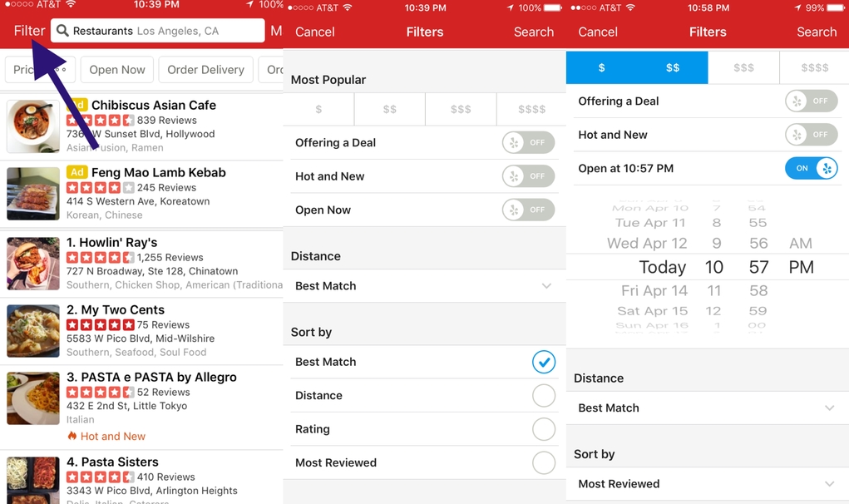Click battery icon in middle screen status bar

(553, 7)
